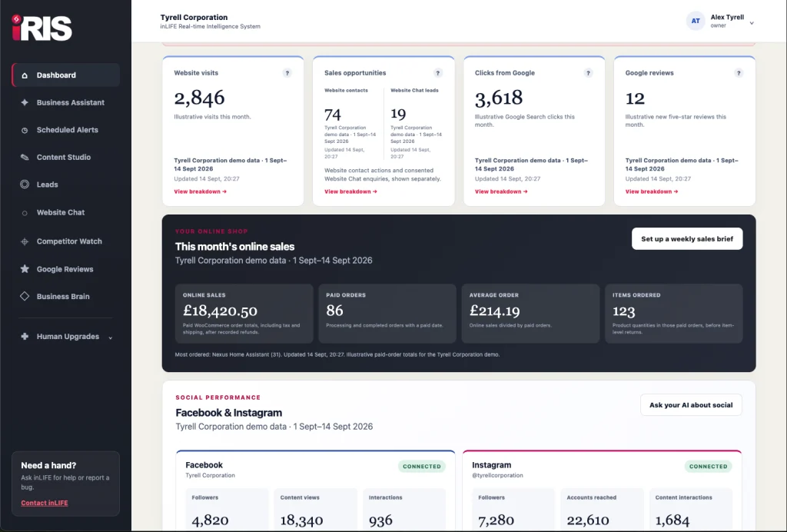Click Facebook followers 4,820 value
The image size is (787, 532).
pyautogui.click(x=210, y=520)
